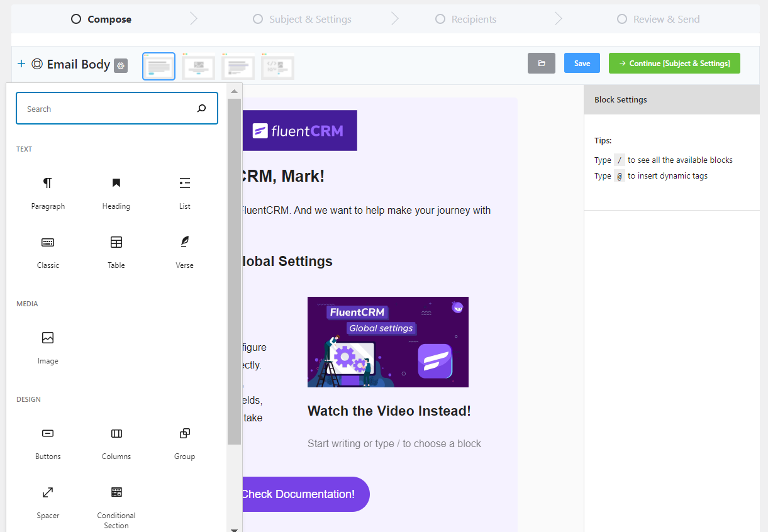Save the email draft
Screen dimensions: 768x532
tap(581, 63)
